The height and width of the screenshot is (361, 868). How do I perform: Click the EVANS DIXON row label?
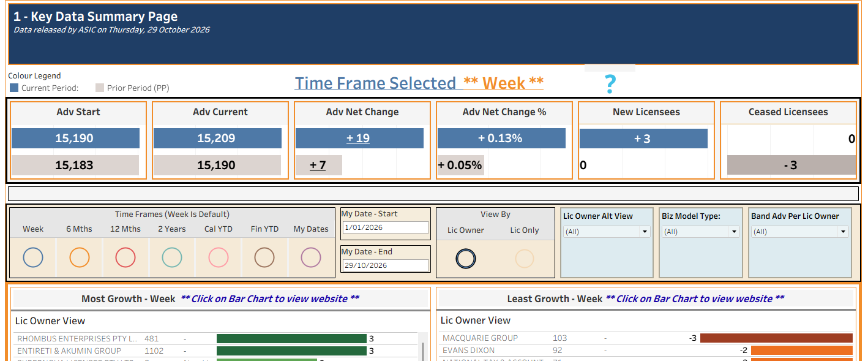pos(468,351)
